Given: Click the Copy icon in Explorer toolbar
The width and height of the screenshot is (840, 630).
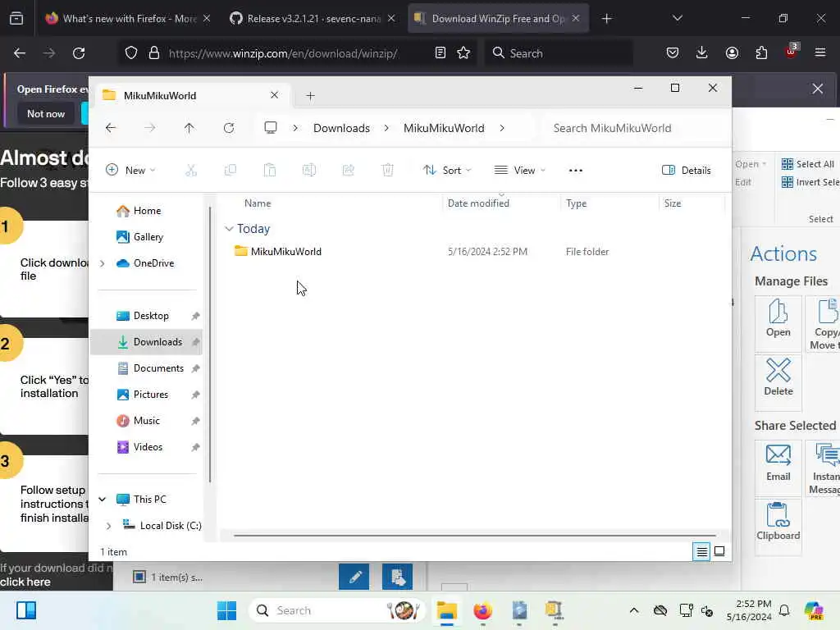Looking at the screenshot, I should [x=231, y=171].
